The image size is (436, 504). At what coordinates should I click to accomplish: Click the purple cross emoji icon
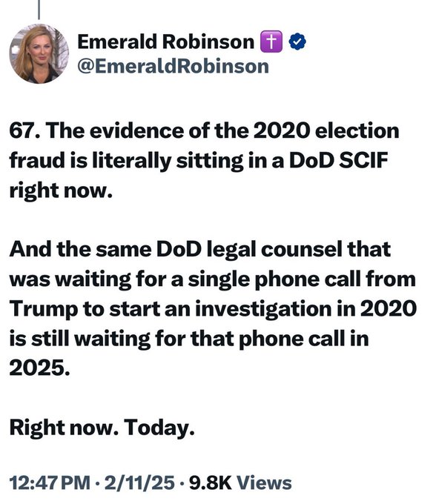(271, 42)
